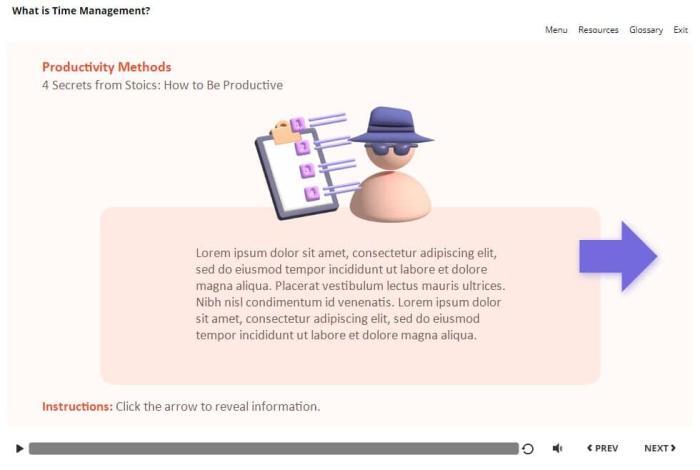Click the Instructions label text
This screenshot has width=700, height=470.
(77, 407)
